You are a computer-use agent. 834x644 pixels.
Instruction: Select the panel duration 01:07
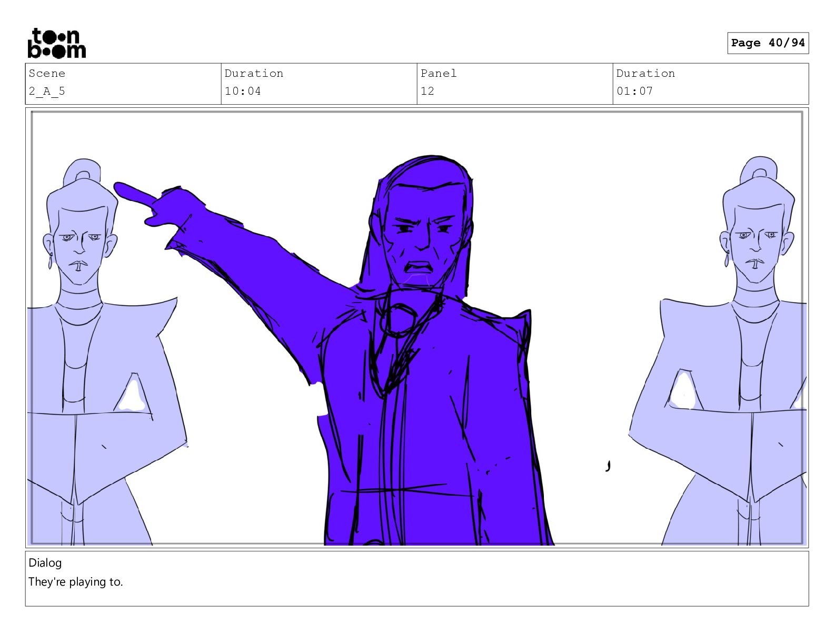point(634,92)
